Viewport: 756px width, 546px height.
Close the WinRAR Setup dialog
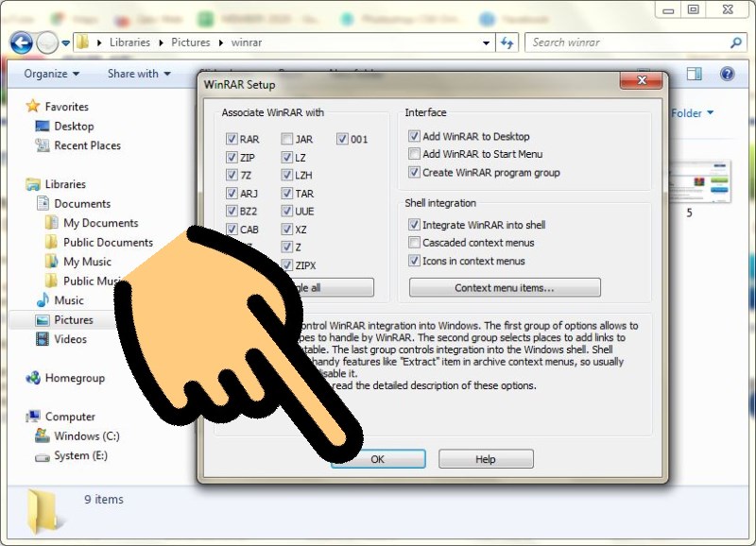(642, 80)
